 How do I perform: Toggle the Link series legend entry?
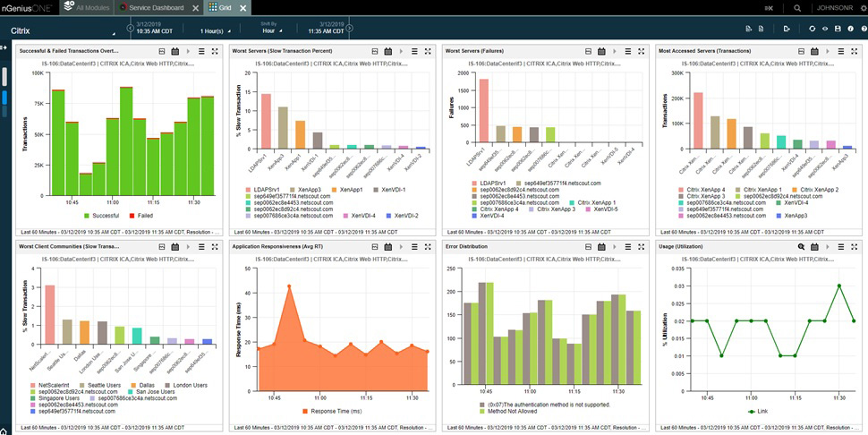(x=758, y=411)
